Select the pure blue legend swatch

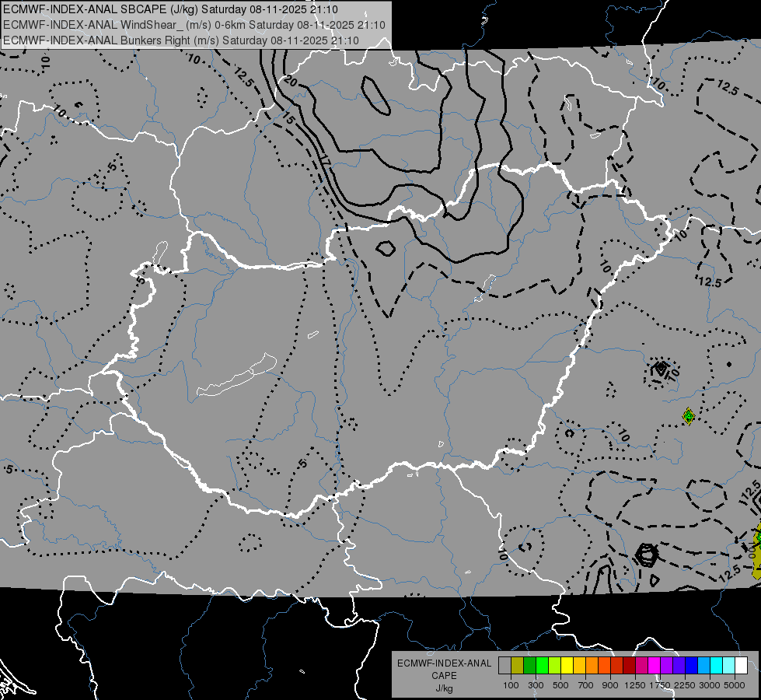[x=691, y=666]
